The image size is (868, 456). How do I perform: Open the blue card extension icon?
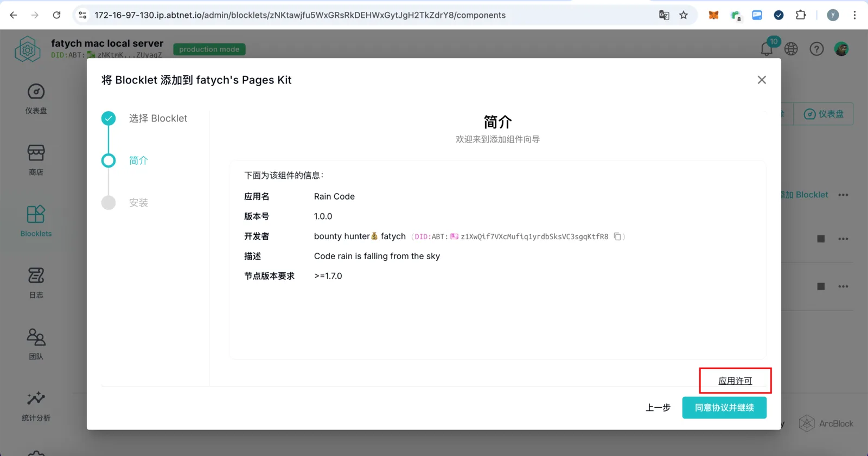pyautogui.click(x=757, y=15)
